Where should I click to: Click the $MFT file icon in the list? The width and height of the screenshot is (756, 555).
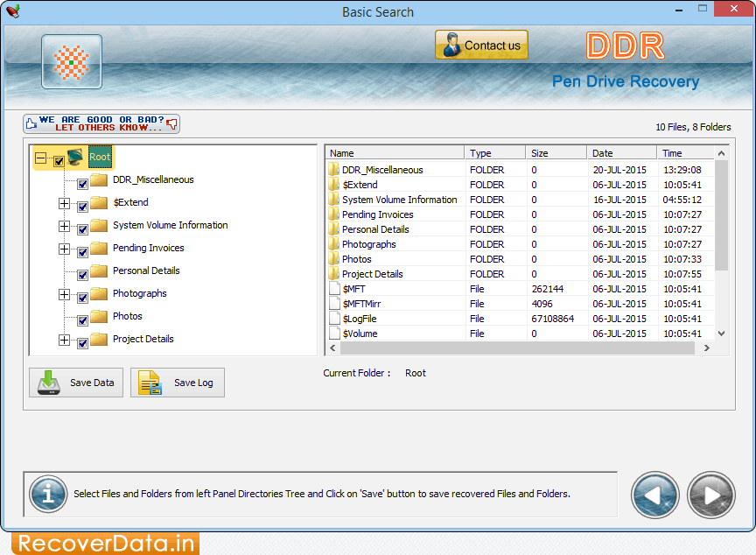(x=334, y=288)
